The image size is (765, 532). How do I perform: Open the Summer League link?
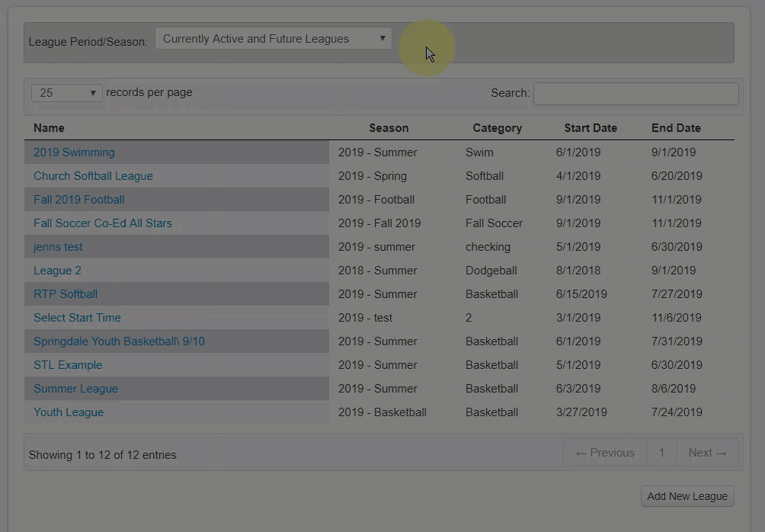tap(75, 389)
